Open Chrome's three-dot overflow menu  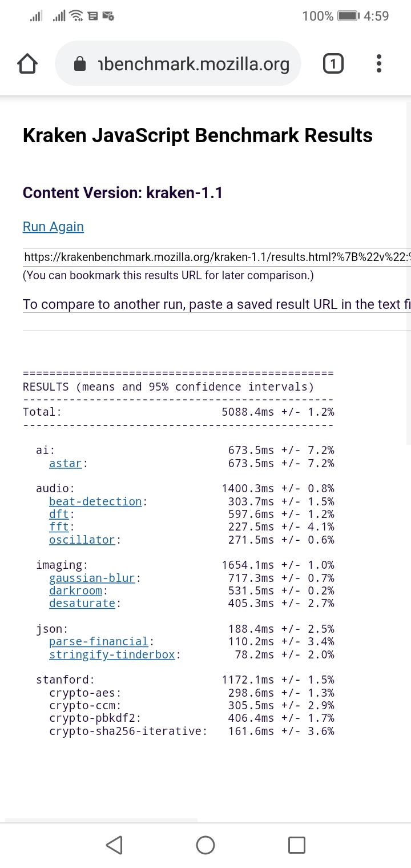(x=379, y=64)
